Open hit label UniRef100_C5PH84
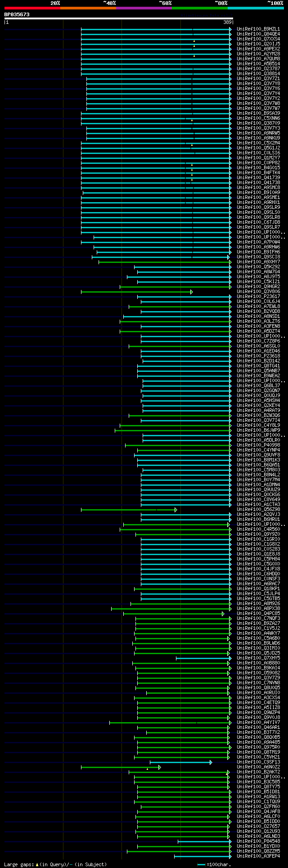Viewport: 288px width, 868px height. click(258, 559)
